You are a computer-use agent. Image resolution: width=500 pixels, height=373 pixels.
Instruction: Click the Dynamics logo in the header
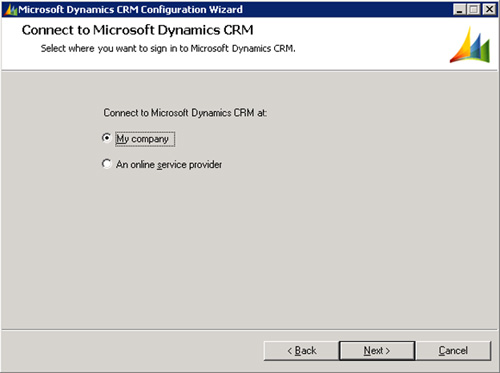(470, 44)
